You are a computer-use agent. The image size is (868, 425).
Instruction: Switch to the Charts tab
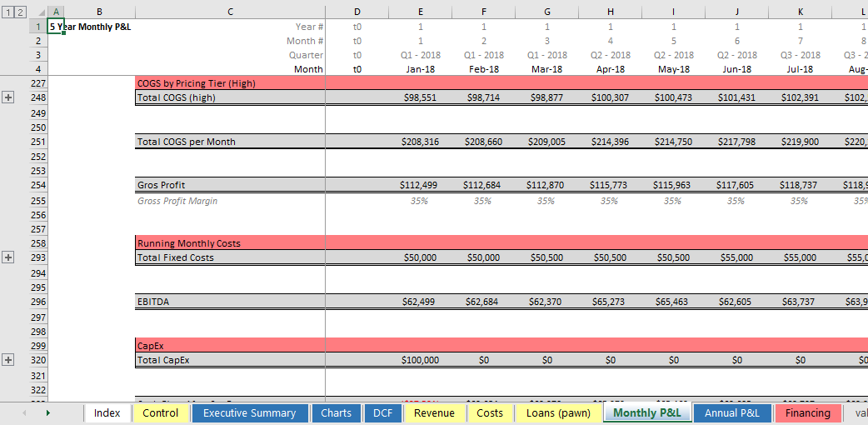[x=336, y=413]
